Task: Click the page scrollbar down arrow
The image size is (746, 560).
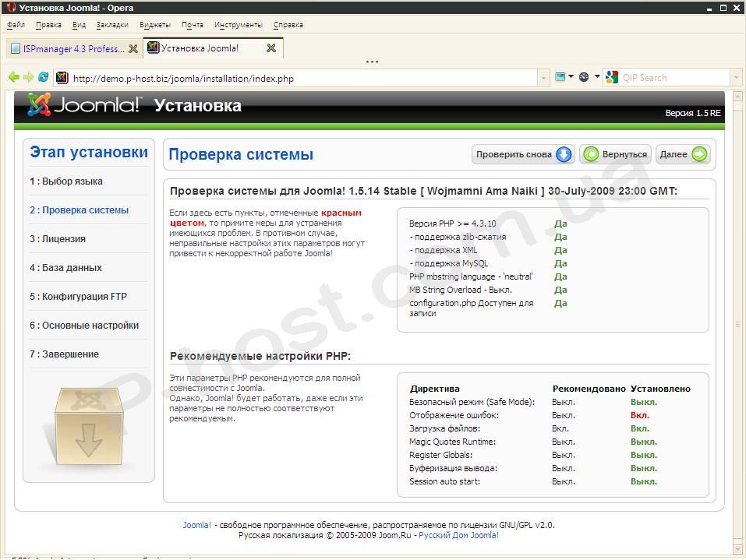Action: tap(737, 549)
